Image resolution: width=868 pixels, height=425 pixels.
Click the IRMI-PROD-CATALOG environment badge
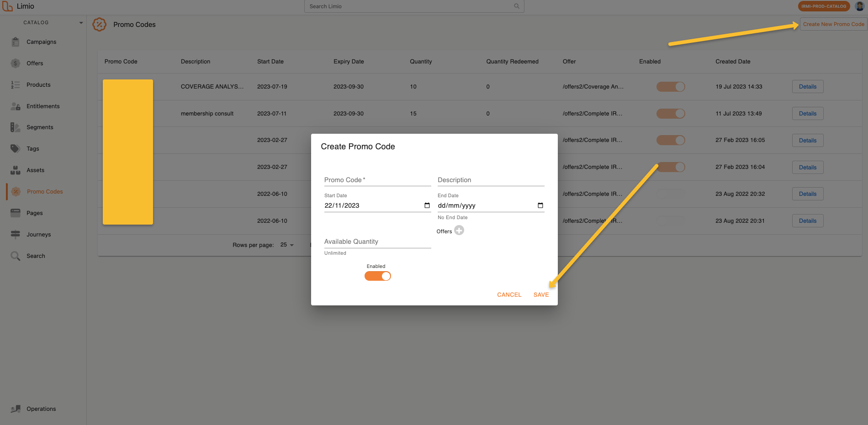pyautogui.click(x=824, y=6)
